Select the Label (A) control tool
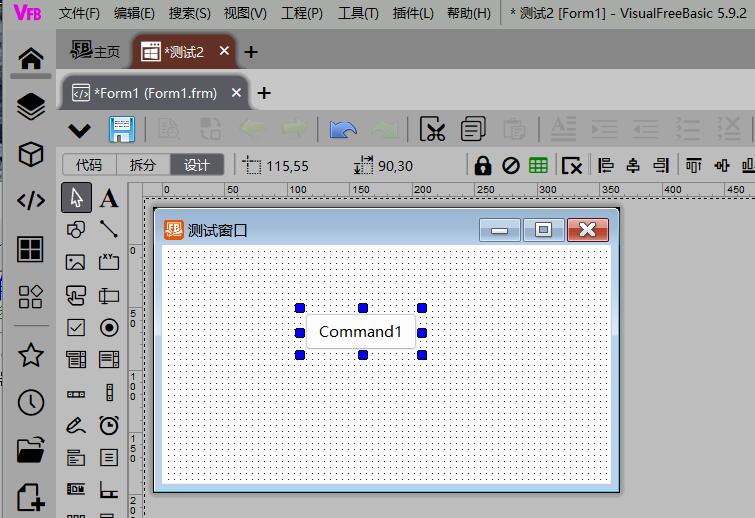 click(x=109, y=198)
